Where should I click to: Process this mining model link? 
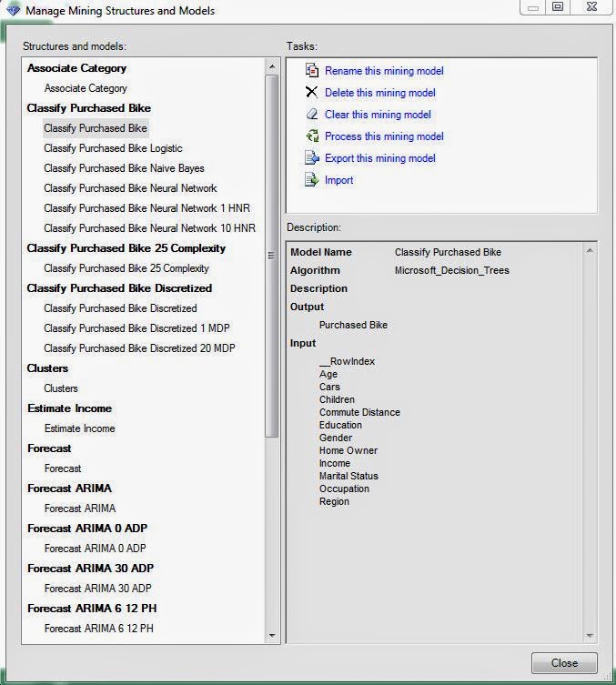[384, 136]
